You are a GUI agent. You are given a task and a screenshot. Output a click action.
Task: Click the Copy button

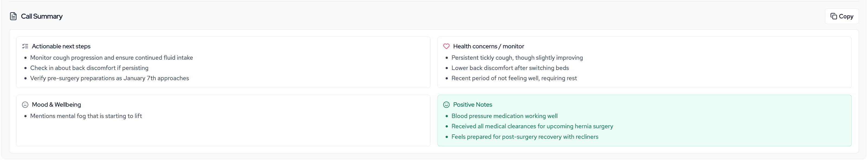pyautogui.click(x=842, y=16)
